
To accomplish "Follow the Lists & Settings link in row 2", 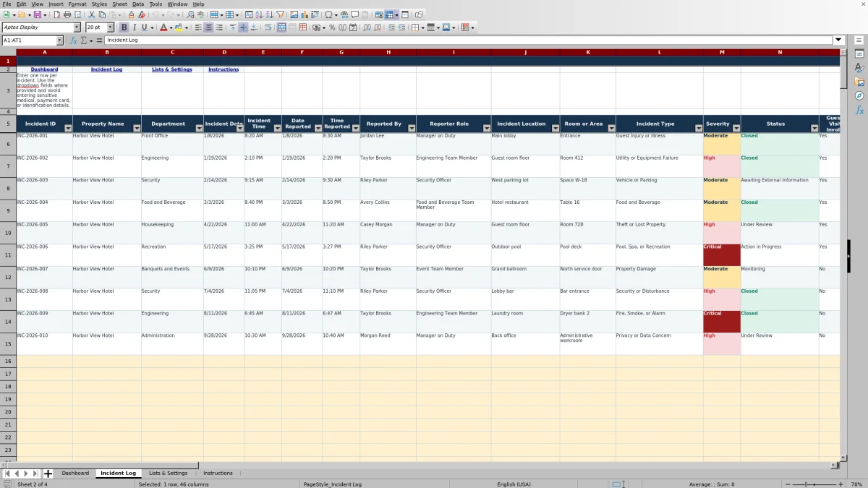I will coord(172,69).
